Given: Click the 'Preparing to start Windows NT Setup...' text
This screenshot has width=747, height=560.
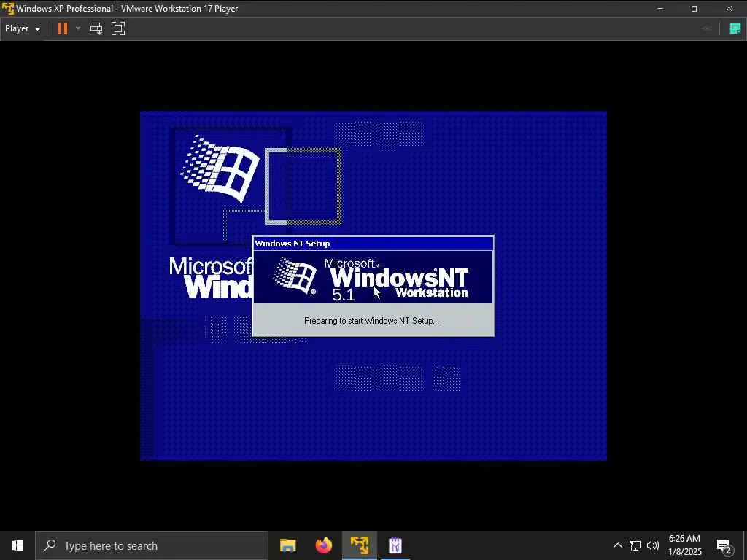Looking at the screenshot, I should coord(371,321).
